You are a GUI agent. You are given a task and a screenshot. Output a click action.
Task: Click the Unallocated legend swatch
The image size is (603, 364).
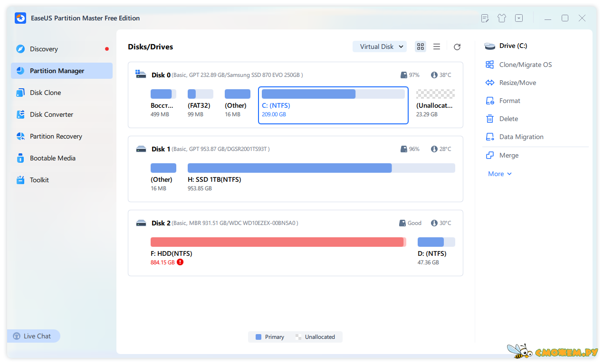click(298, 337)
